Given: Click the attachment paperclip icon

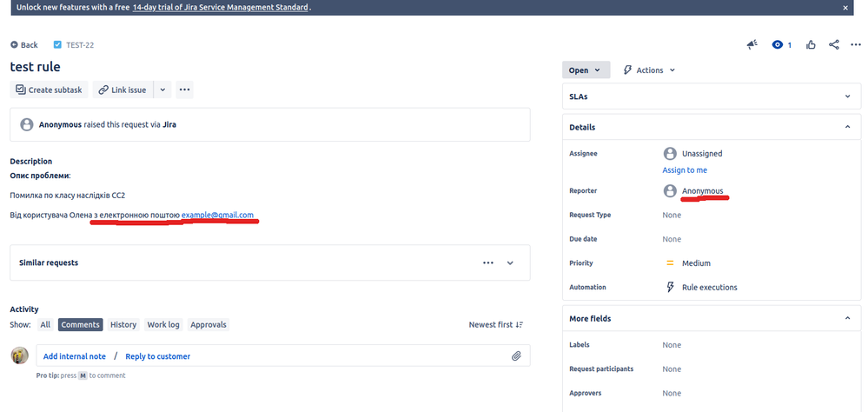Looking at the screenshot, I should tap(516, 356).
